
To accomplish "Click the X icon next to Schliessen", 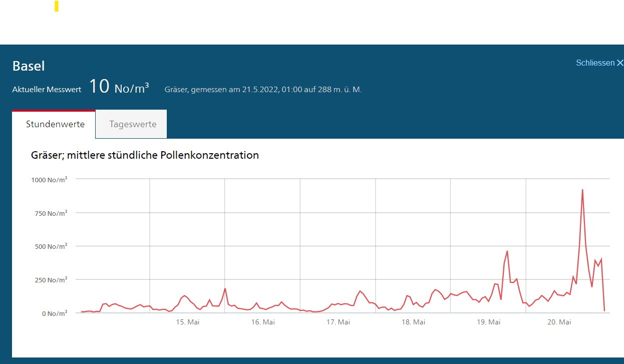I will pos(620,63).
